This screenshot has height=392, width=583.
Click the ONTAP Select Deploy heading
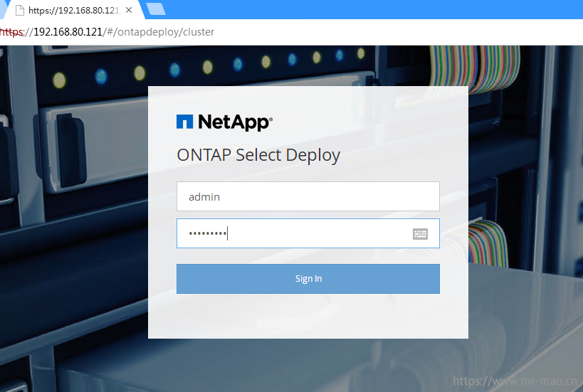[258, 155]
